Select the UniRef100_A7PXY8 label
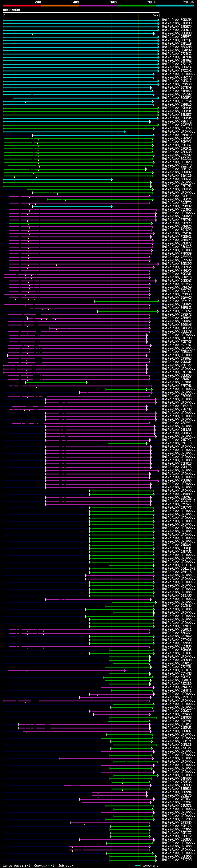Viewport: 197px width, 868px height. click(177, 78)
